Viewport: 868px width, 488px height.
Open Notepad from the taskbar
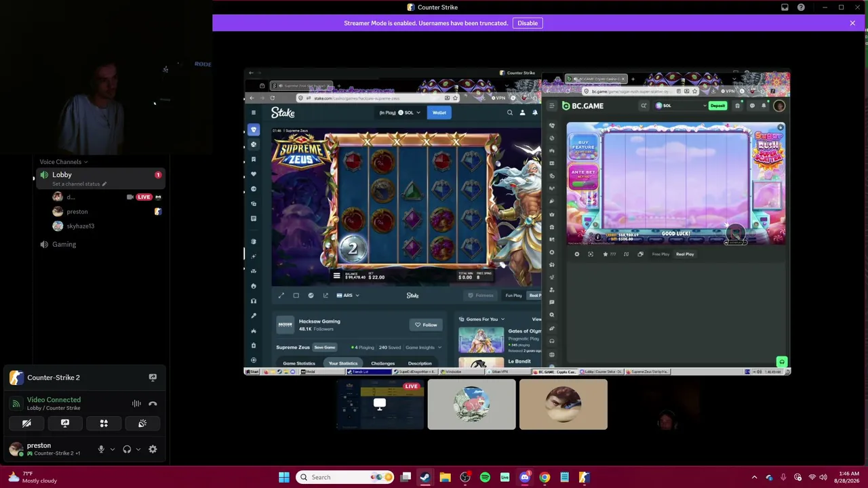coord(564,477)
